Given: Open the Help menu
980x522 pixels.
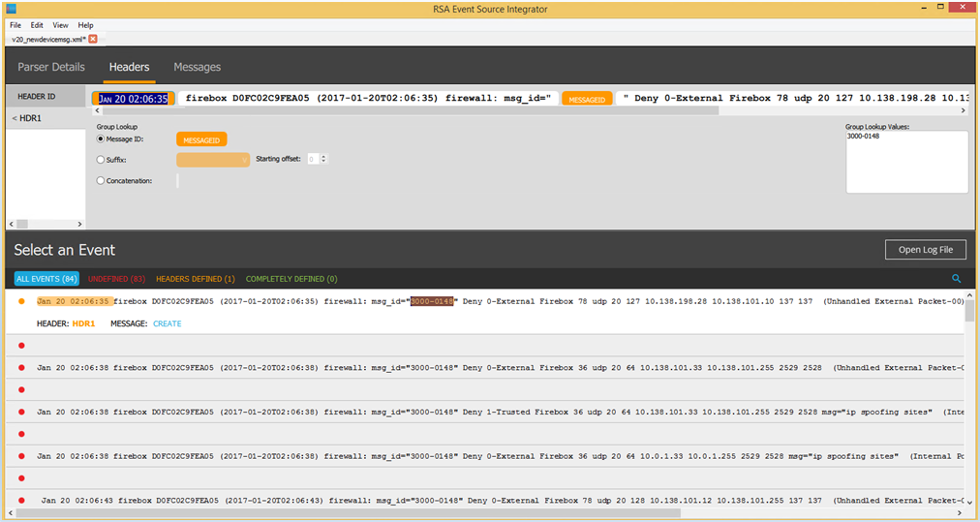Looking at the screenshot, I should click(x=85, y=25).
